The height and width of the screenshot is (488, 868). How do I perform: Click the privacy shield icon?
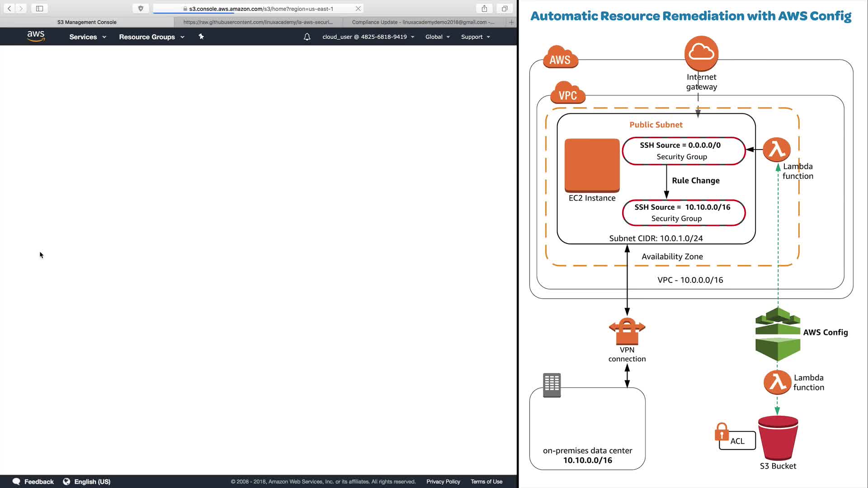click(x=141, y=9)
